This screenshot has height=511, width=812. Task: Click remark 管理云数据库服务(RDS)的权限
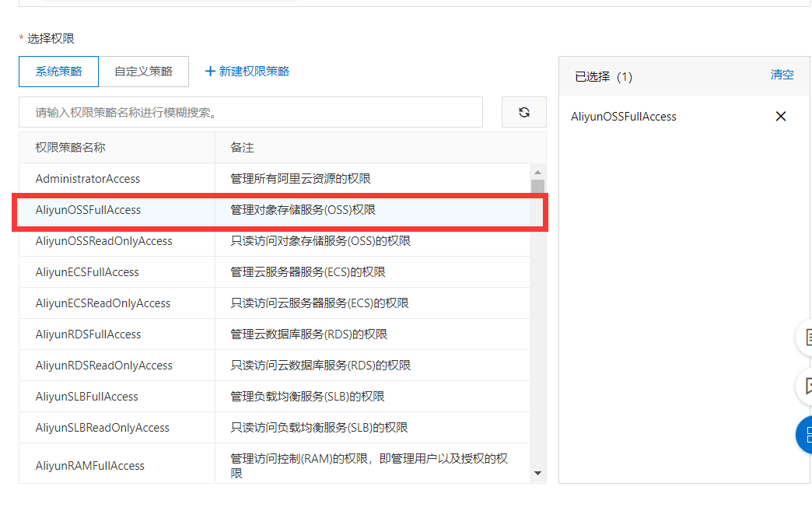pos(309,334)
